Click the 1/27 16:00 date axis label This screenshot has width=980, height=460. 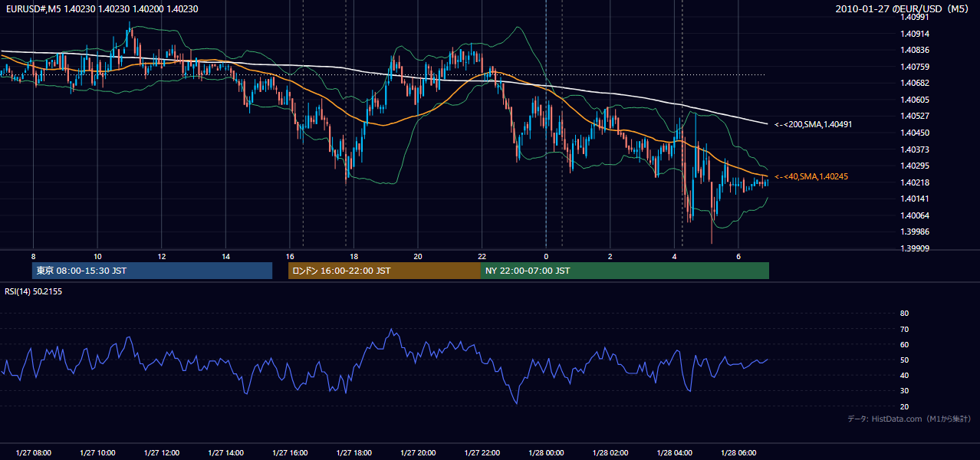(x=289, y=452)
